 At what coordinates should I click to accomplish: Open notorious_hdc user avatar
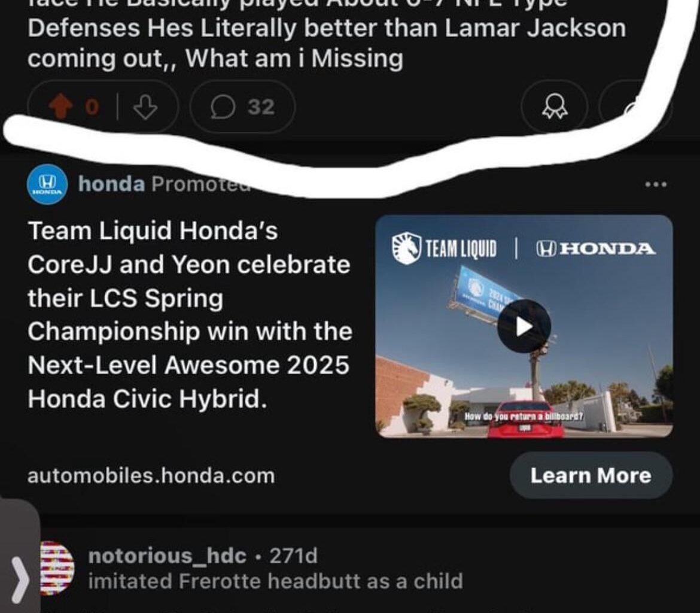[x=57, y=568]
